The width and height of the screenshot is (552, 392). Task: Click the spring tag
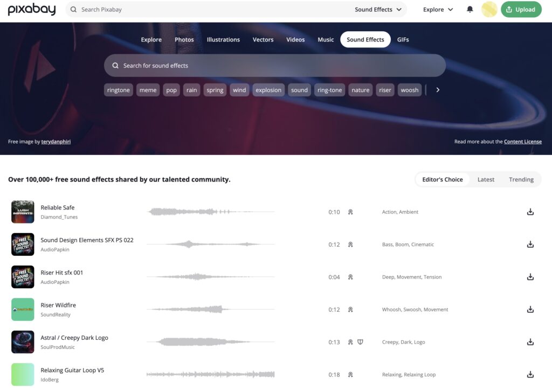(x=215, y=90)
